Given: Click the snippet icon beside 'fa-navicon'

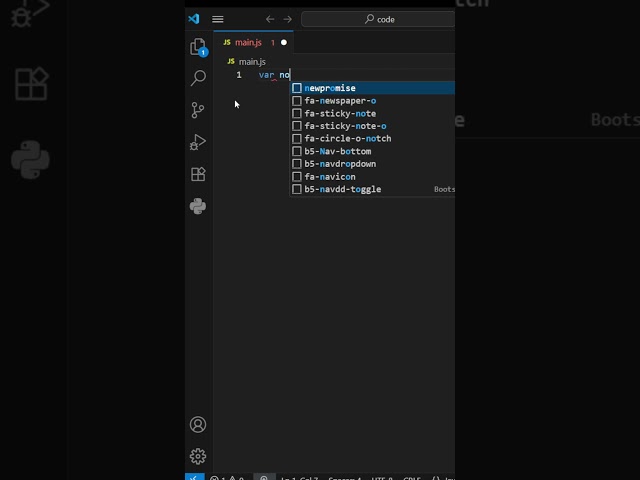Looking at the screenshot, I should (x=297, y=177).
